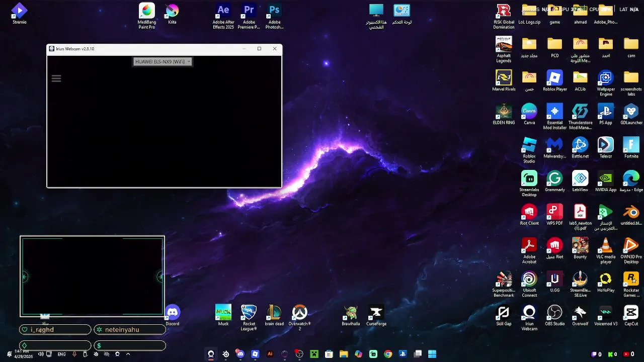Image resolution: width=644 pixels, height=362 pixels.
Task: Open lab5_newton PDF file
Action: click(580, 217)
